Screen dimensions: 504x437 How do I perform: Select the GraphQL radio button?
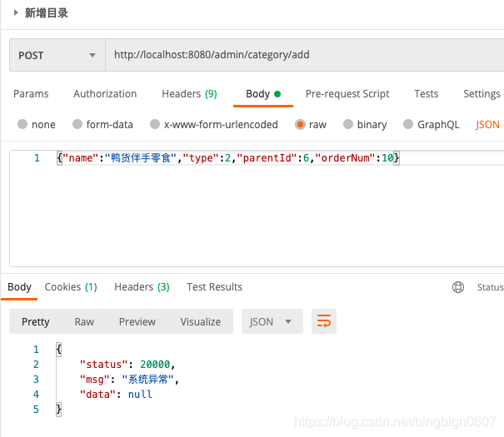408,124
